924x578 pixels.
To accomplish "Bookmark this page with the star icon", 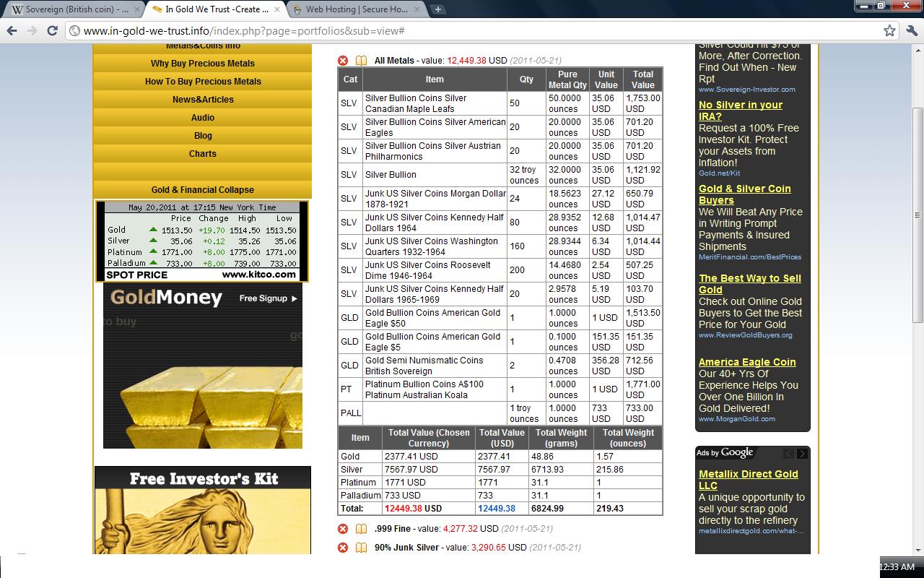I will (889, 30).
